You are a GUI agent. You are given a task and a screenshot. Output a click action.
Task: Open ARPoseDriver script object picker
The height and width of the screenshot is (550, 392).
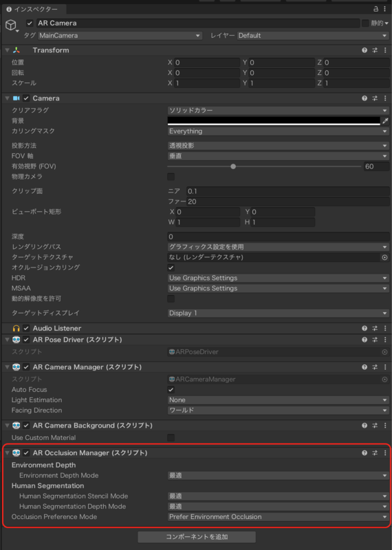384,352
